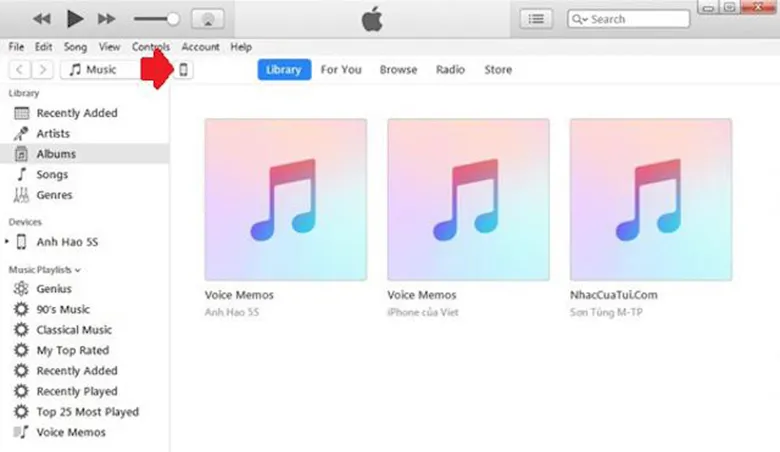Click the Artists microphone icon
The image size is (780, 452).
(21, 133)
